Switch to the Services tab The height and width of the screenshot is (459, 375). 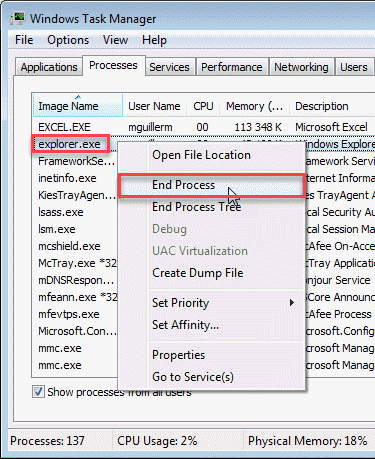coord(169,67)
